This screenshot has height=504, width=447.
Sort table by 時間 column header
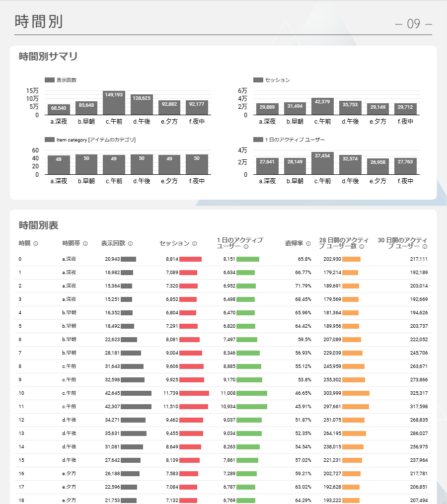click(x=25, y=243)
